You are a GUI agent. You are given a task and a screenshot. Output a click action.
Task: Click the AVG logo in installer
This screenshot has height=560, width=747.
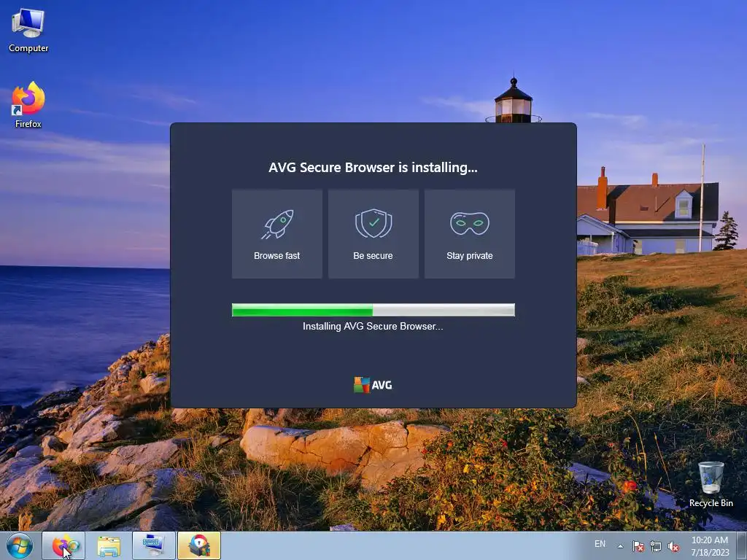pyautogui.click(x=373, y=385)
